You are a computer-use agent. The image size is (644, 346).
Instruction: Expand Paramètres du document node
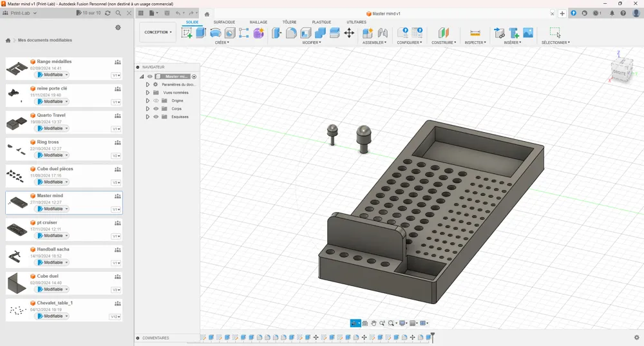147,84
